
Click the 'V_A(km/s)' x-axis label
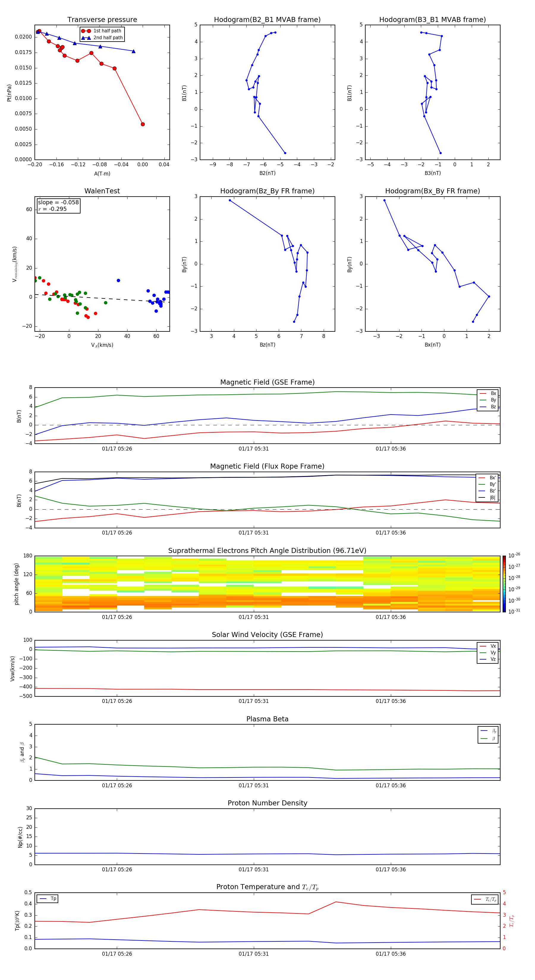click(102, 345)
